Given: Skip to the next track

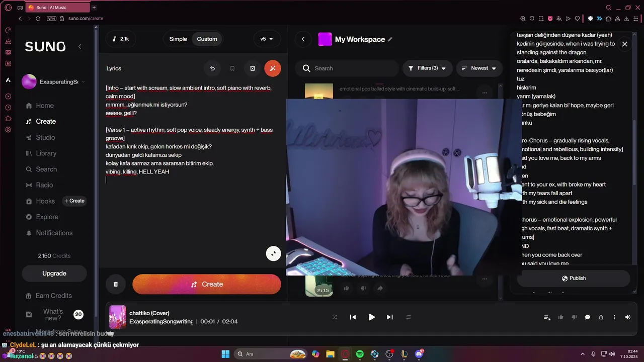Looking at the screenshot, I should tap(390, 317).
